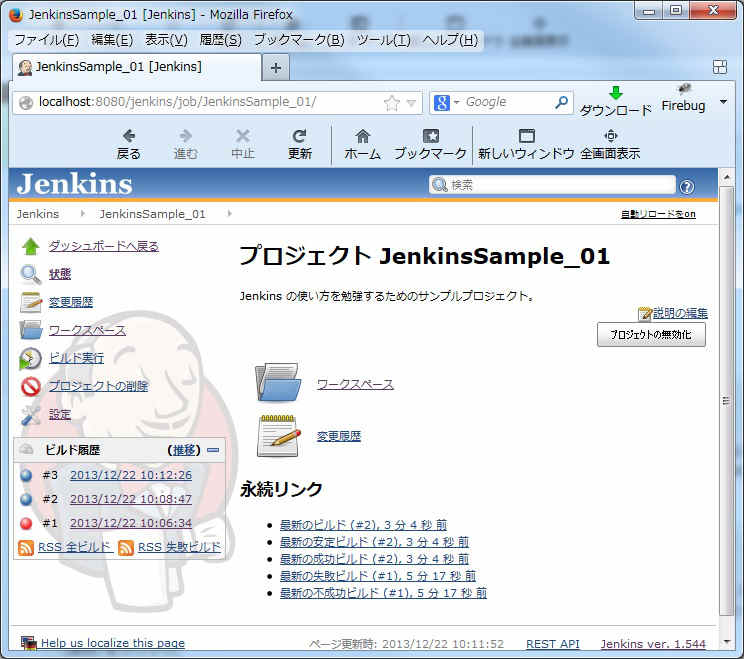The image size is (744, 659).
Task: Open the ファイル(F) menu
Action: [x=47, y=40]
